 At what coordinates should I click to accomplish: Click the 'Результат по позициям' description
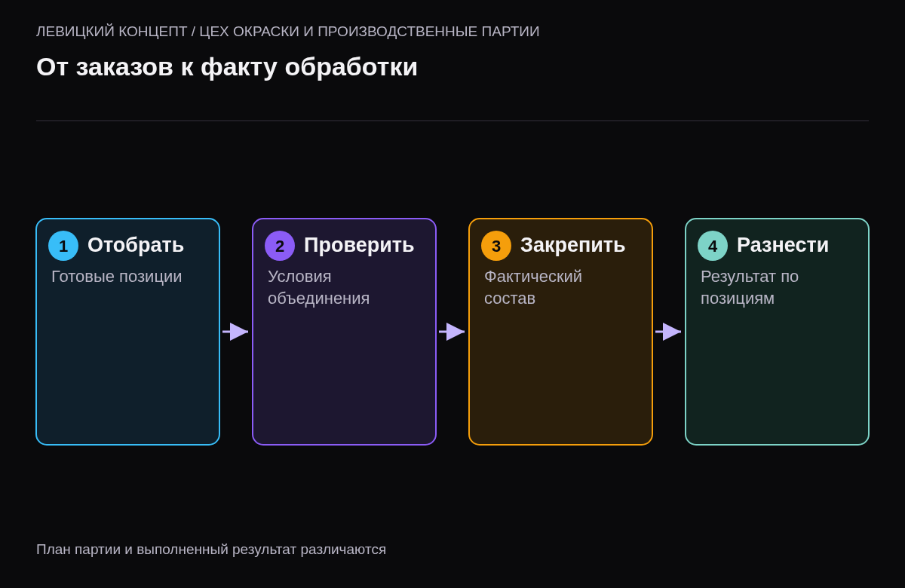tap(750, 287)
